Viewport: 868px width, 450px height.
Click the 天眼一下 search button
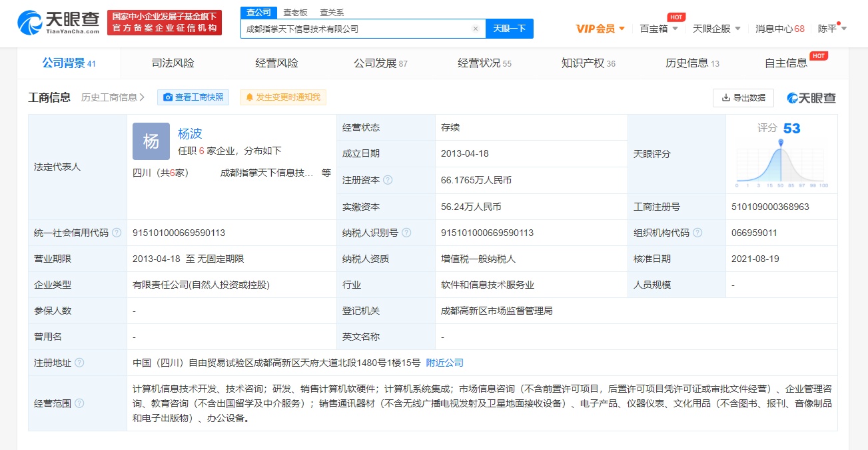click(x=510, y=29)
